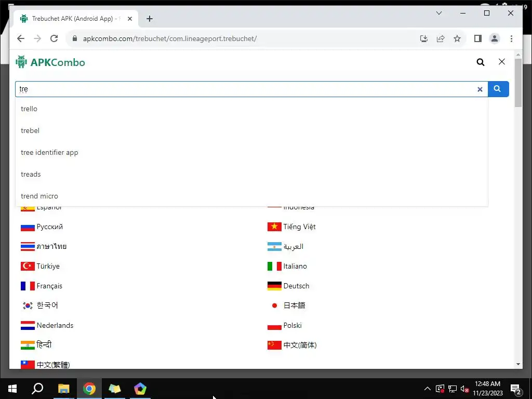Open notification center icon
Viewport: 532px width, 399px height.
[x=516, y=389]
